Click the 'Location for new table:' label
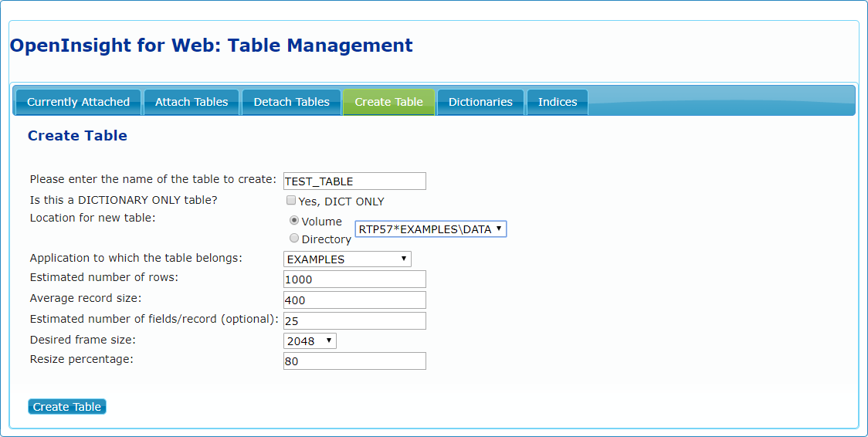Screen dimensions: 868x437 pyautogui.click(x=93, y=218)
